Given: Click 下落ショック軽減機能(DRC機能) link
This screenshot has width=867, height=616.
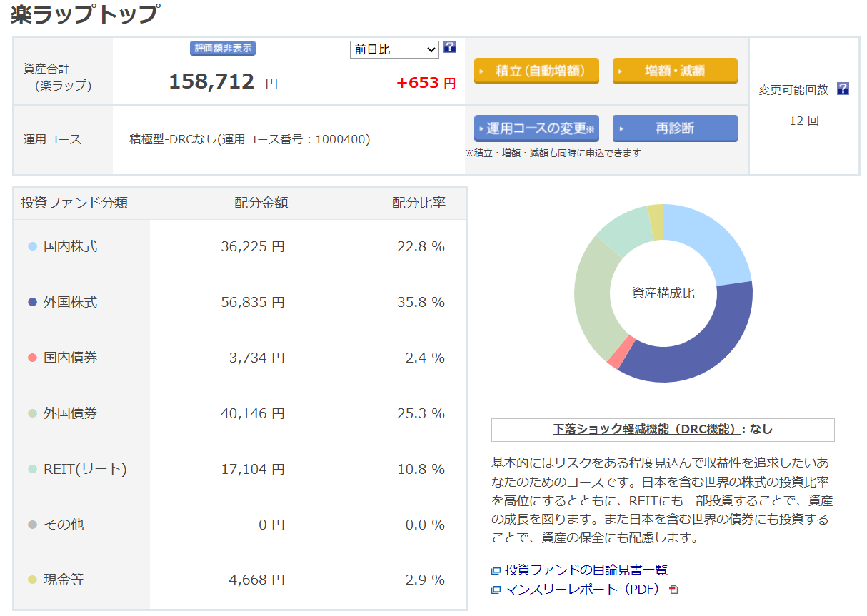Looking at the screenshot, I should pos(645,430).
